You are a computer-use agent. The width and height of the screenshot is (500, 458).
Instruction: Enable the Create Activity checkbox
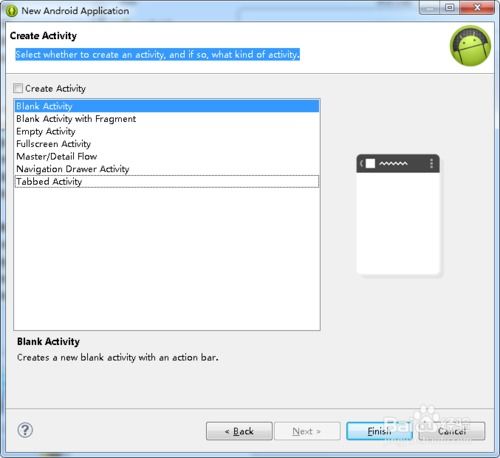pos(18,88)
